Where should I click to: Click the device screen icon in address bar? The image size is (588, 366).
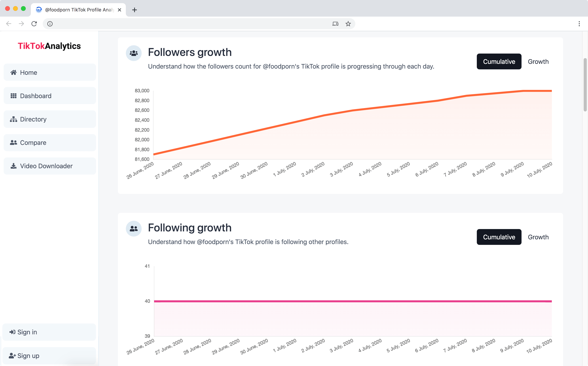coord(335,24)
